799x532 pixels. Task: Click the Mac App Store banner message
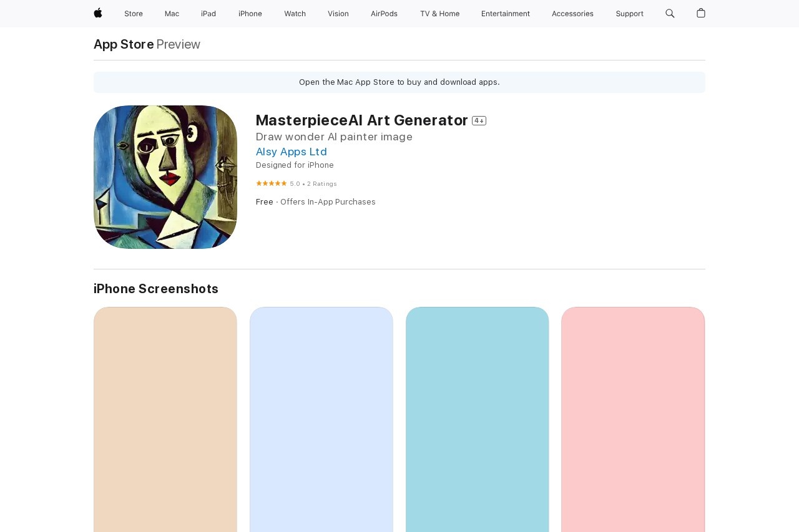coord(399,82)
